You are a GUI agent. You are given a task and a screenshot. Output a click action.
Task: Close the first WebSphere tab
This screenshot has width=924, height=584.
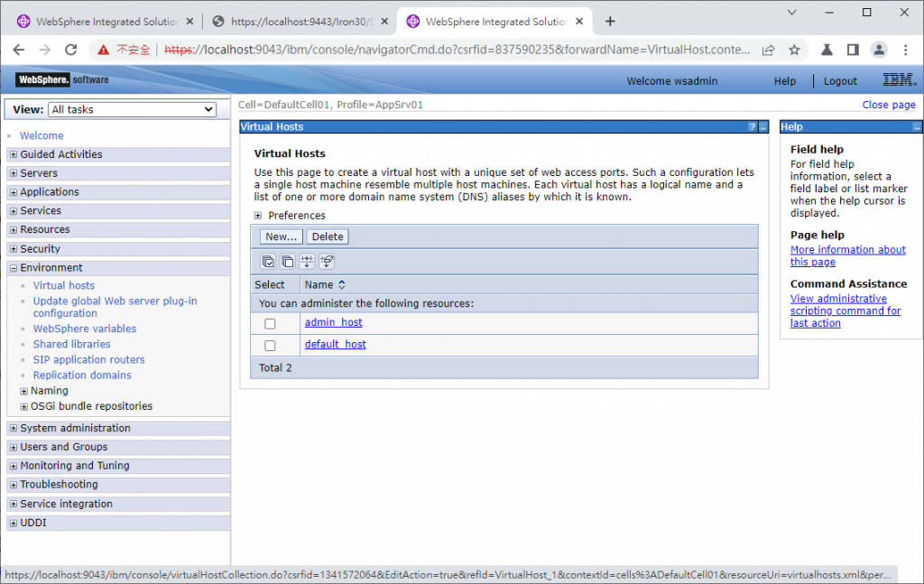(189, 22)
